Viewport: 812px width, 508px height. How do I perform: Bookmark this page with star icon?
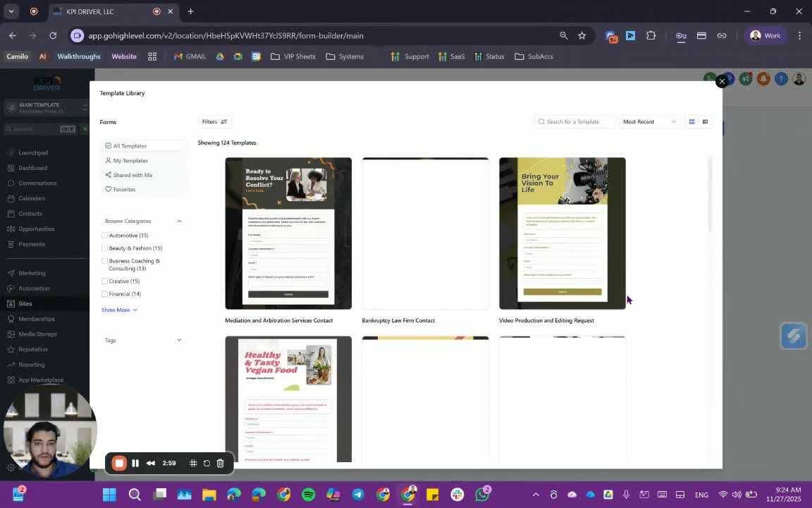click(582, 36)
